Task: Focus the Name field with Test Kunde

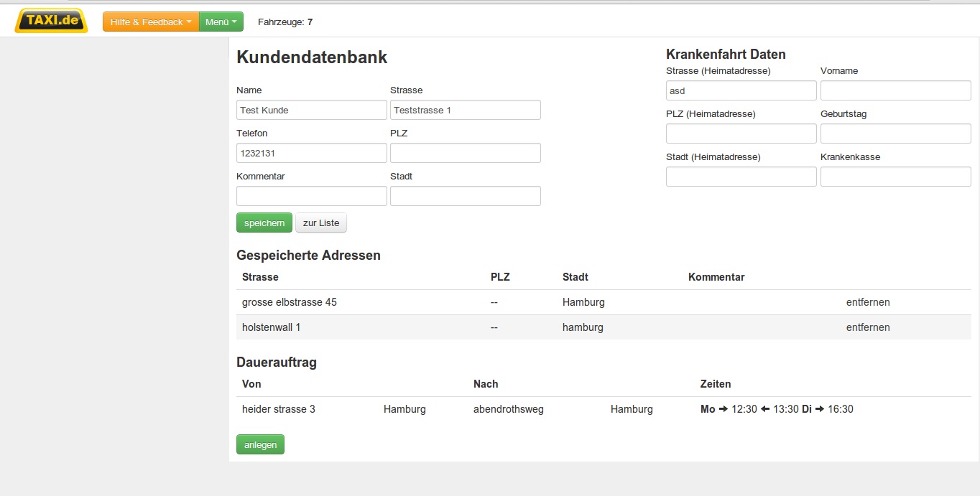Action: (311, 110)
